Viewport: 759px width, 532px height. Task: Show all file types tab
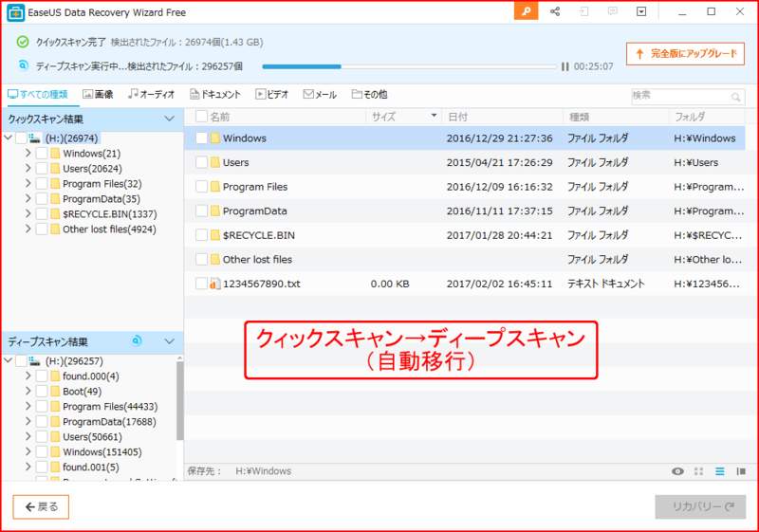click(x=38, y=94)
